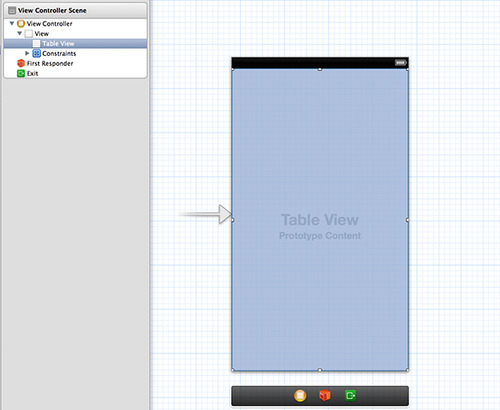
Task: Click the green Exit icon in outline
Action: (21, 73)
